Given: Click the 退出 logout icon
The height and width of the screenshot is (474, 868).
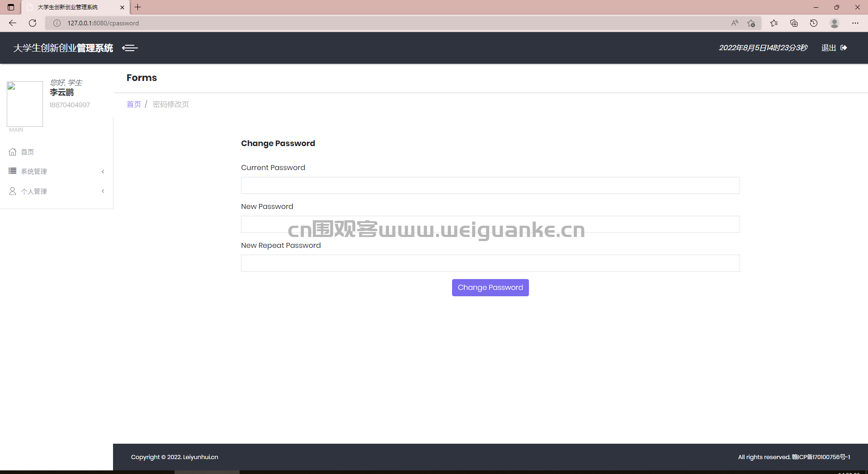Looking at the screenshot, I should point(844,47).
